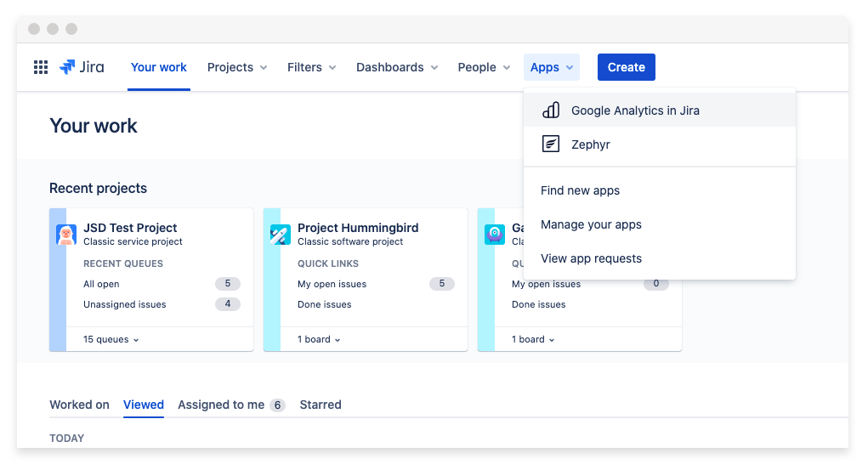The image size is (868, 470).
Task: Click the Google Analytics bar chart icon
Action: click(x=551, y=110)
